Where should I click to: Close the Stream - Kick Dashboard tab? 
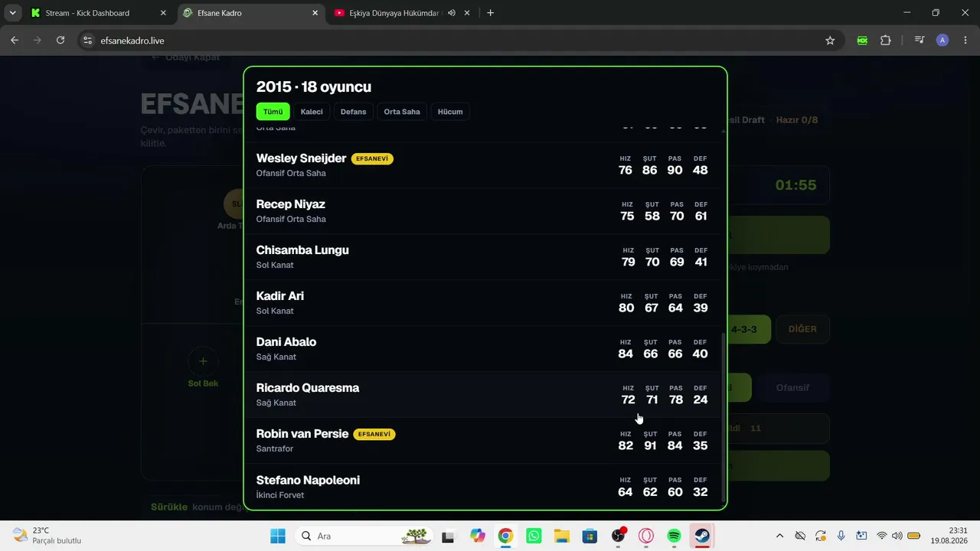pyautogui.click(x=163, y=13)
